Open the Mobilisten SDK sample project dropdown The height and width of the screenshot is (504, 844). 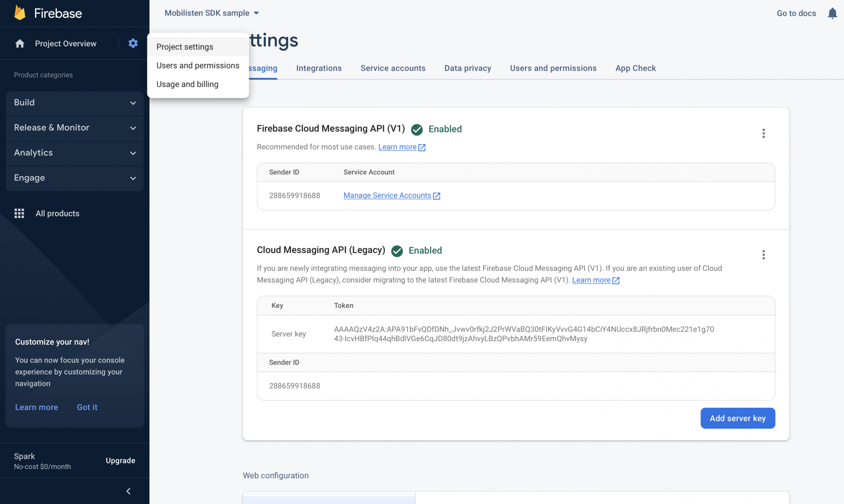(212, 13)
